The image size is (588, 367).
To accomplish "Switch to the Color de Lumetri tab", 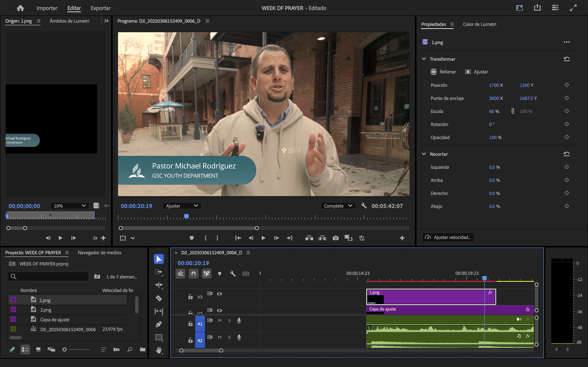I will coord(479,24).
